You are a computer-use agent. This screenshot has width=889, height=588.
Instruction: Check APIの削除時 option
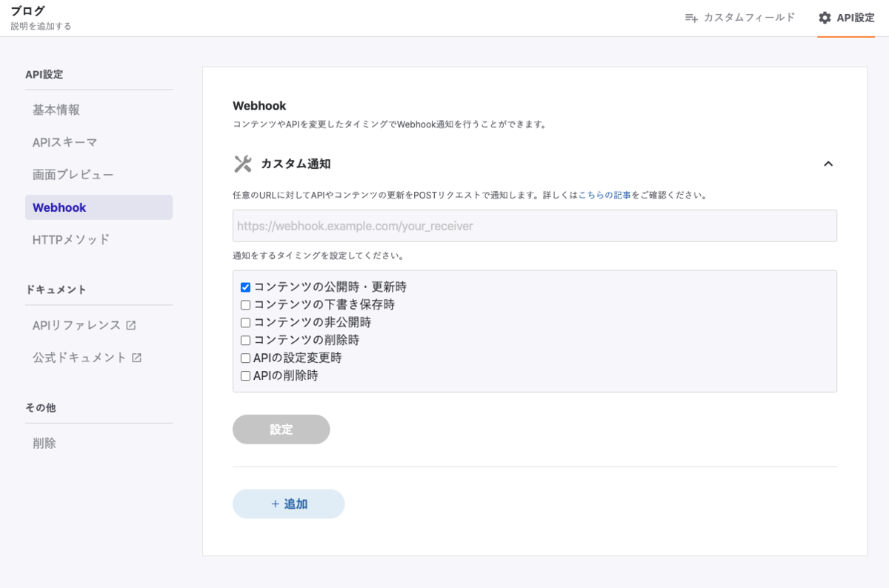[244, 375]
